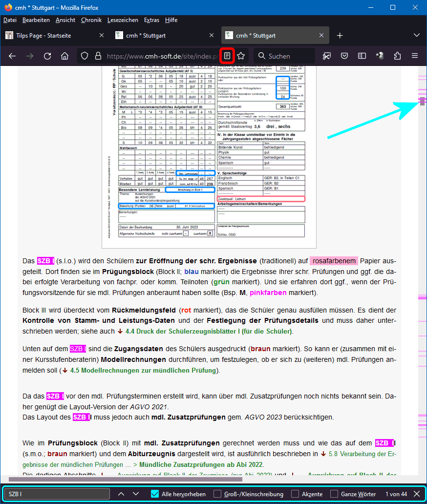Click the back navigation arrow
Viewport: 427px width, 504px height.
click(12, 56)
